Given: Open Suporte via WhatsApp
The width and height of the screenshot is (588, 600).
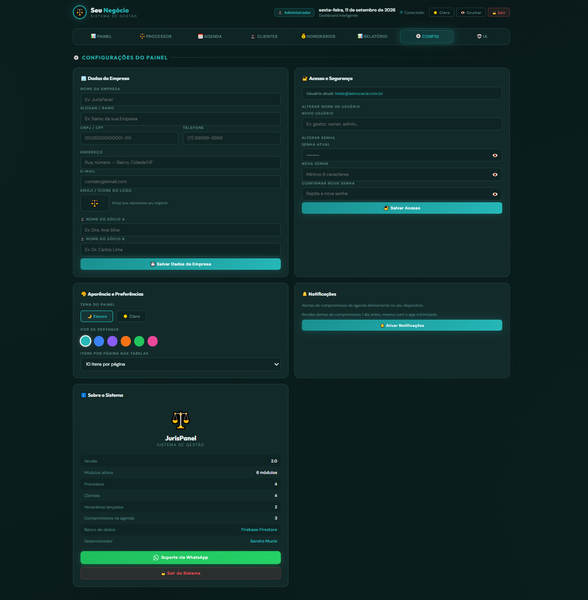Looking at the screenshot, I should coord(181,558).
